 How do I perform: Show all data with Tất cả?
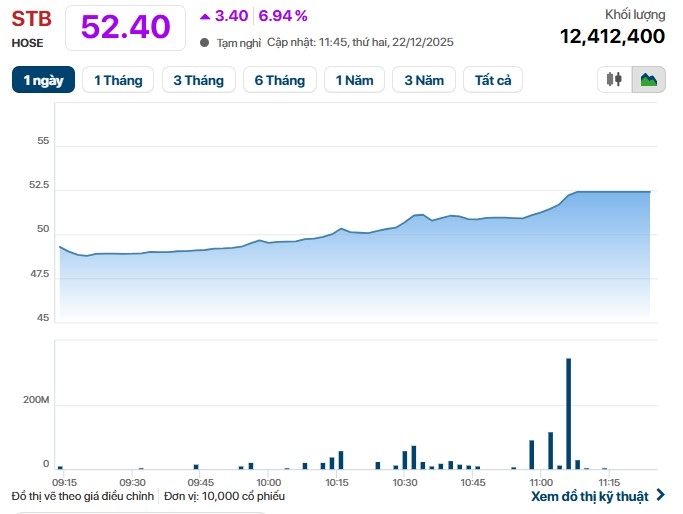pos(493,80)
